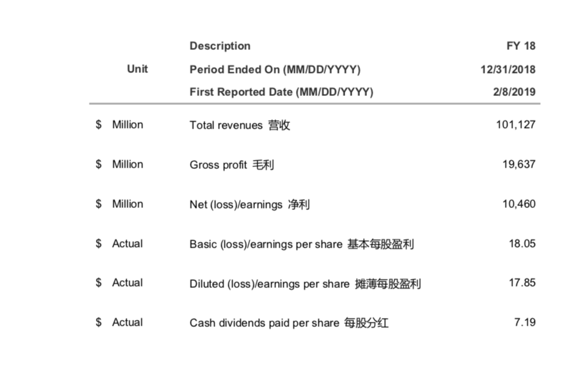Click the 10,460 net earnings value
Screen dimensions: 588x389
point(518,204)
